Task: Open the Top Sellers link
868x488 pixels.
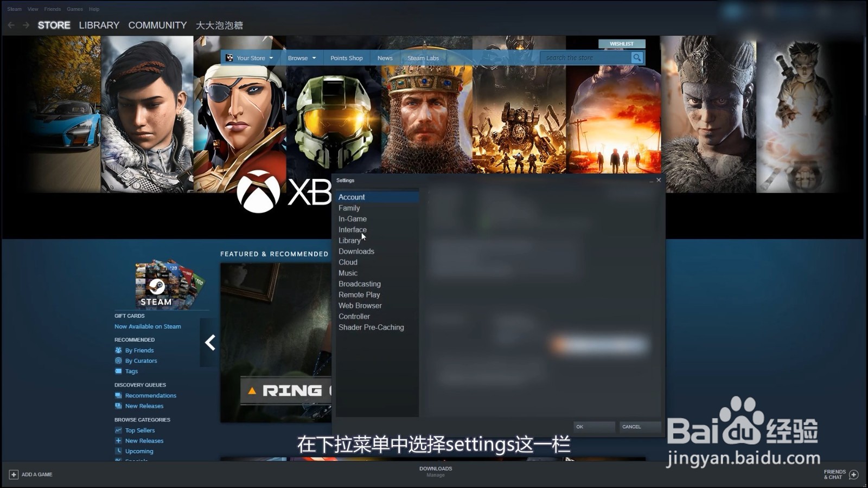Action: click(x=140, y=430)
